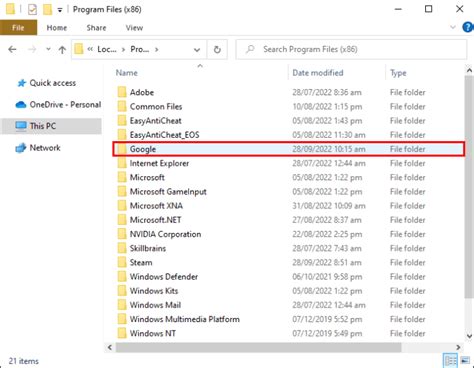Image resolution: width=474 pixels, height=368 pixels.
Task: Expand the chevron after Pro... breadcrumb
Action: pyautogui.click(x=156, y=50)
